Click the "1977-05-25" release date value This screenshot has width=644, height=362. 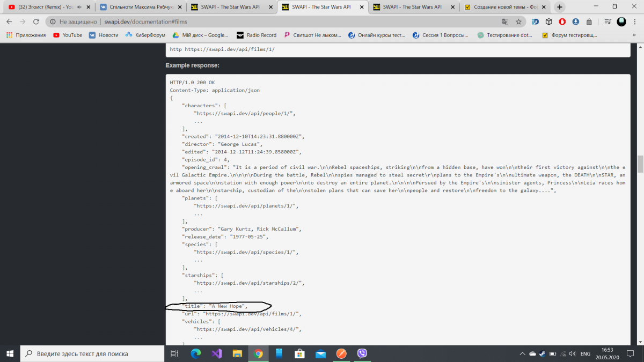click(248, 237)
